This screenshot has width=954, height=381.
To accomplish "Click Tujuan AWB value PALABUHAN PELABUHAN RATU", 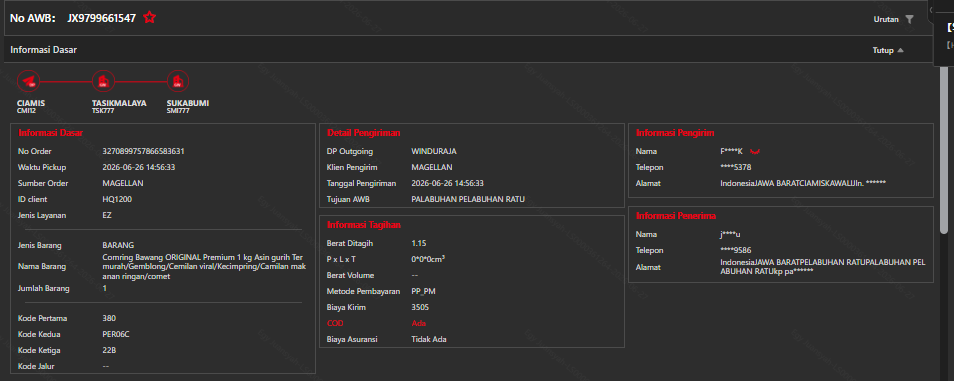I will click(x=468, y=199).
